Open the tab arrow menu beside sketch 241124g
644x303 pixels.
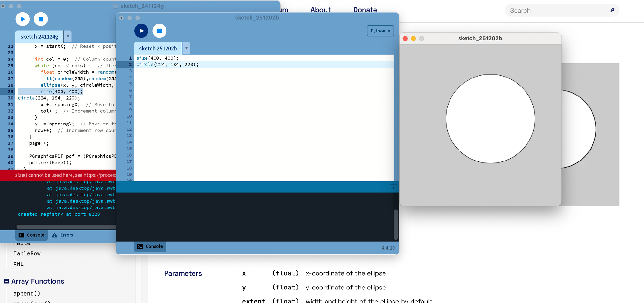pyautogui.click(x=68, y=36)
